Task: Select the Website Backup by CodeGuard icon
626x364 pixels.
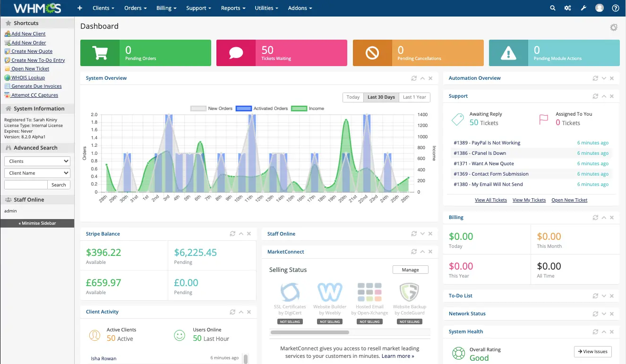Action: click(409, 293)
